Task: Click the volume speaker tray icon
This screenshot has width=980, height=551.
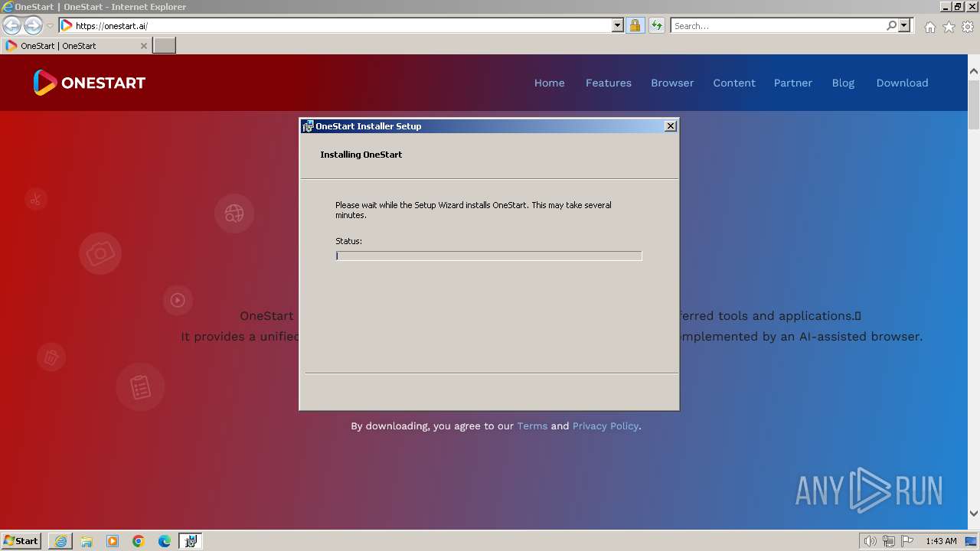Action: tap(870, 541)
